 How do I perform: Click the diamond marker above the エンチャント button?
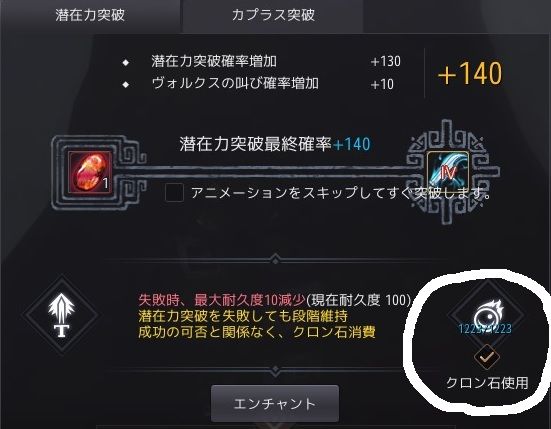275,370
